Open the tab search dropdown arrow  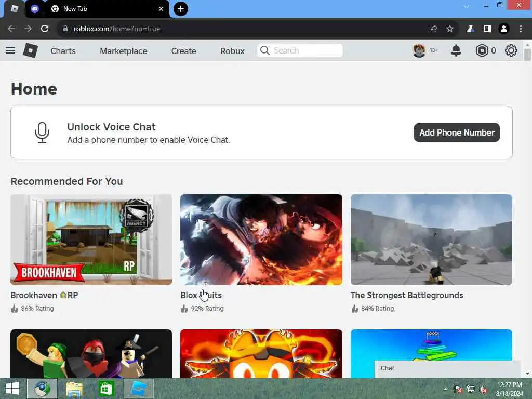[x=467, y=7]
